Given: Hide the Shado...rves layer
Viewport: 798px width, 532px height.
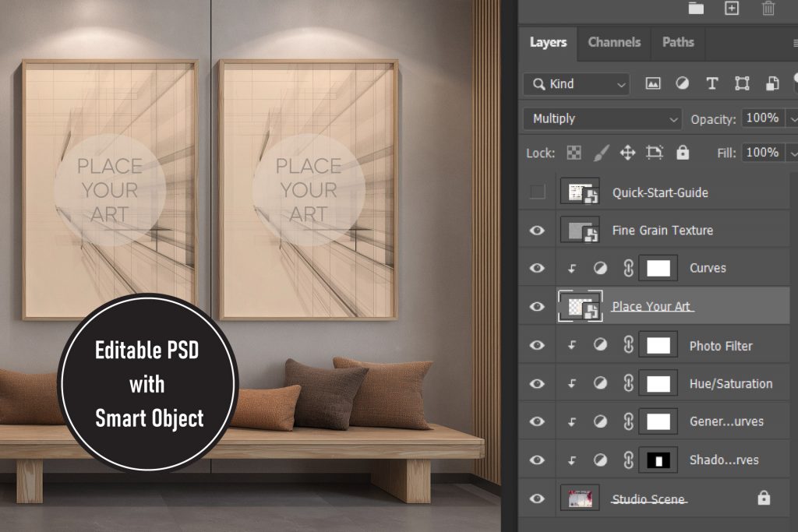Looking at the screenshot, I should (537, 460).
